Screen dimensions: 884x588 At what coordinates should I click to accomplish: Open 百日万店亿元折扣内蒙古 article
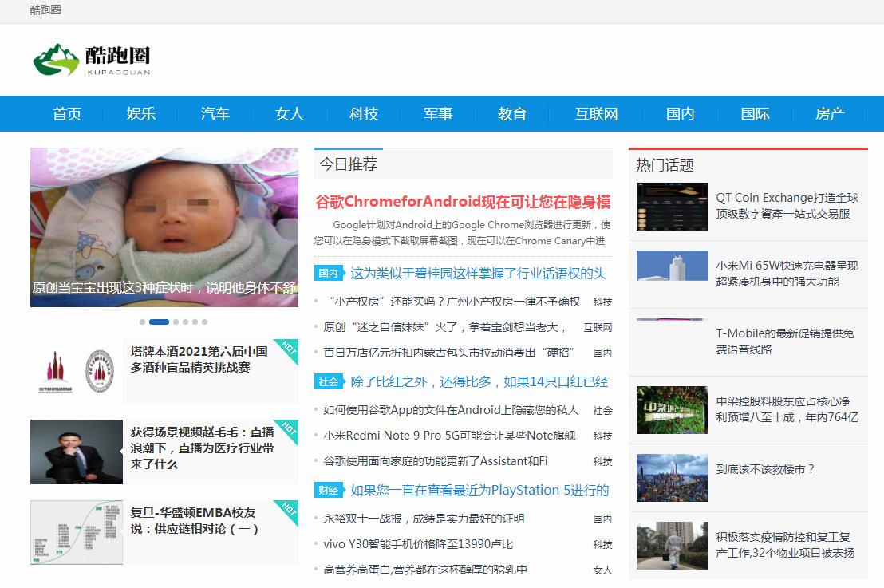pyautogui.click(x=448, y=353)
